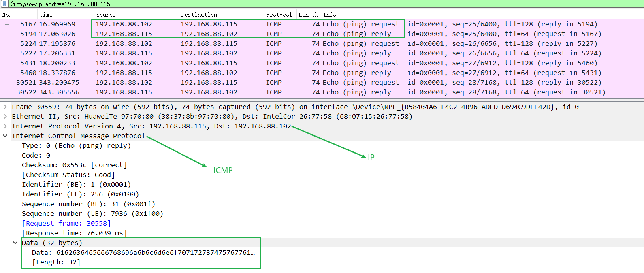
Task: Expand the Internet Protocol Version 4 row
Action: [x=5, y=126]
